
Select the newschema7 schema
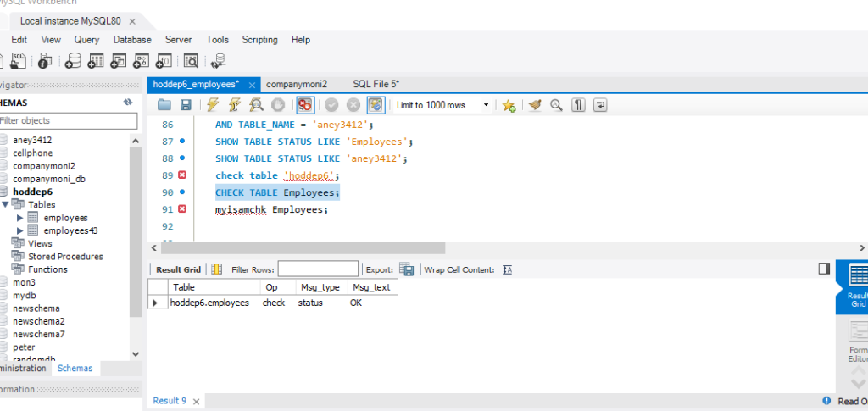pos(39,334)
